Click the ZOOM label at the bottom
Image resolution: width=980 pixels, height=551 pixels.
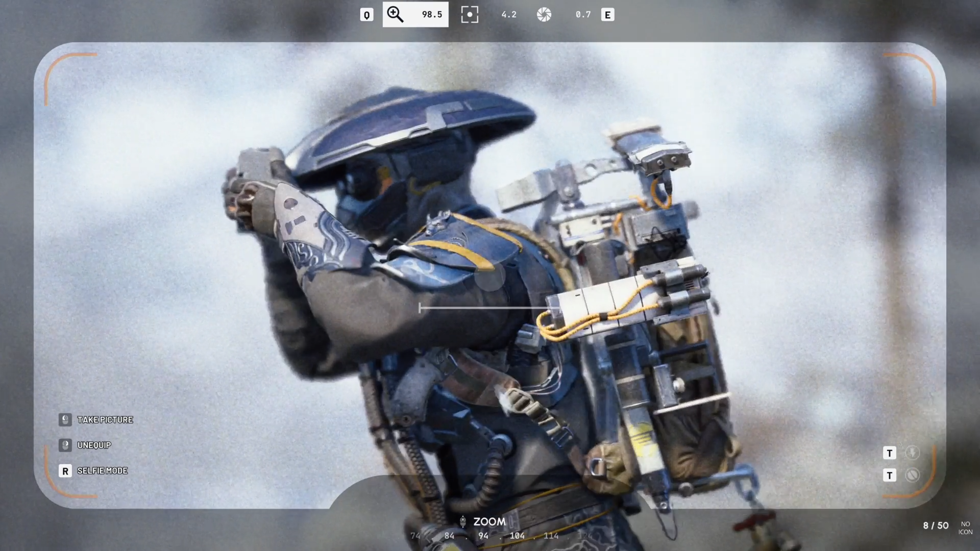tap(489, 521)
